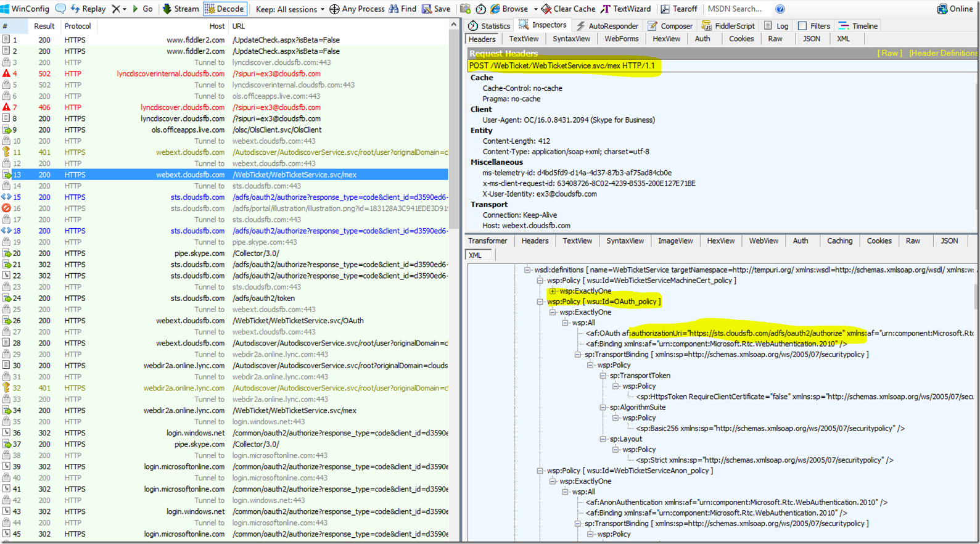This screenshot has height=544, width=980.
Task: Open Find with the binoculars icon
Action: point(402,9)
